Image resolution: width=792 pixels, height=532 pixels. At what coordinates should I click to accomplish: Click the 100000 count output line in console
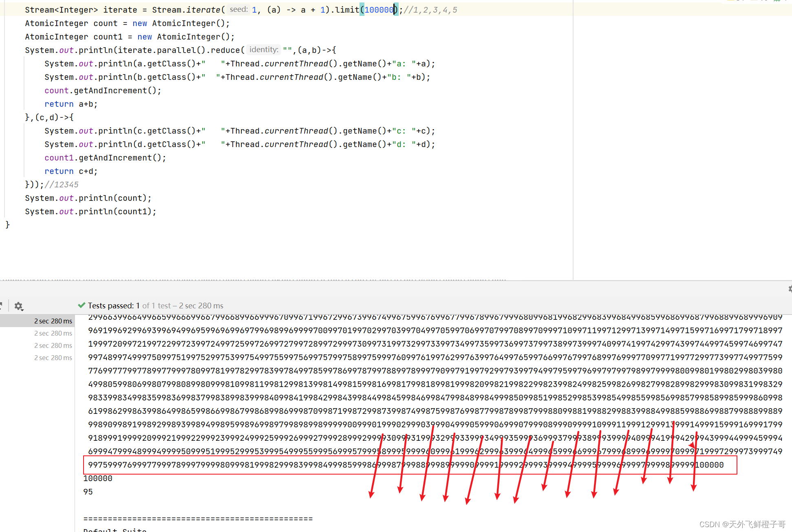[98, 478]
